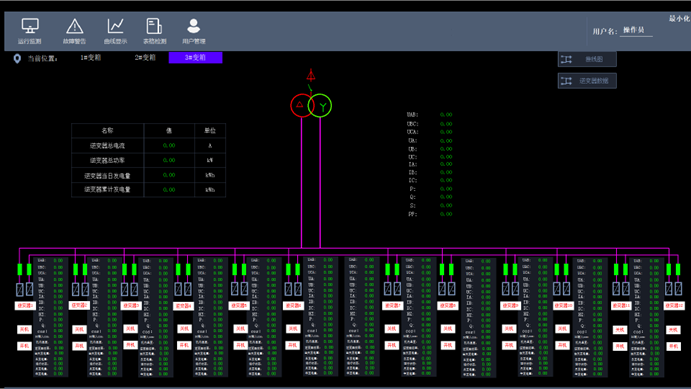Click the green Y transformer winding symbol

320,106
